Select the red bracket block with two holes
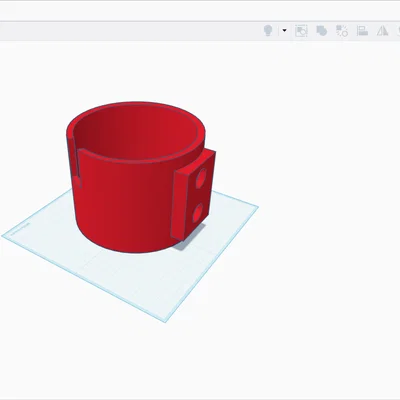 pos(193,196)
